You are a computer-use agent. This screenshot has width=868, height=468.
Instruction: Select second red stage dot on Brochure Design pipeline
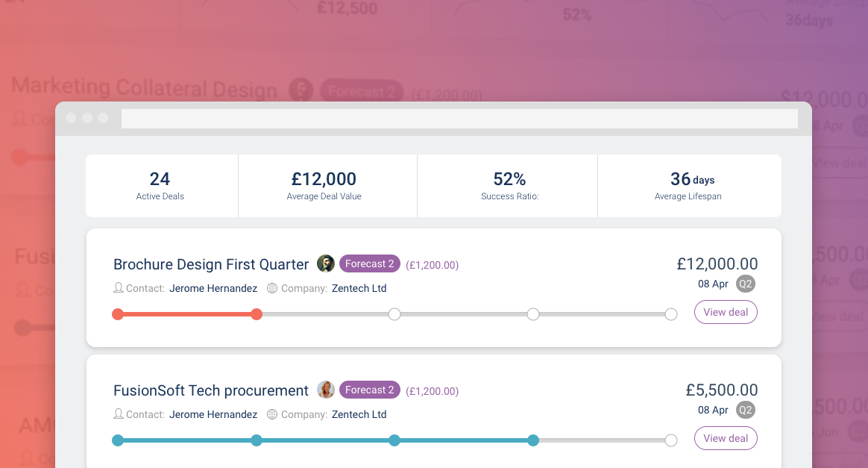coord(257,314)
